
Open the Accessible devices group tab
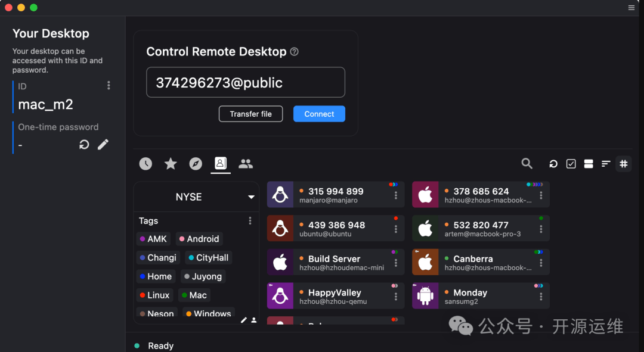click(x=246, y=164)
